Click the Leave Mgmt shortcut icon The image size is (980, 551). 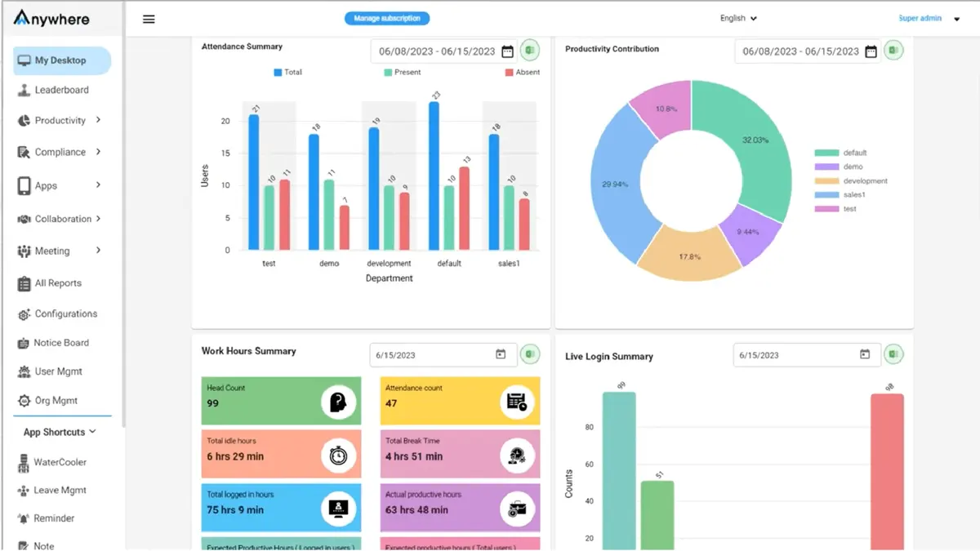point(24,491)
